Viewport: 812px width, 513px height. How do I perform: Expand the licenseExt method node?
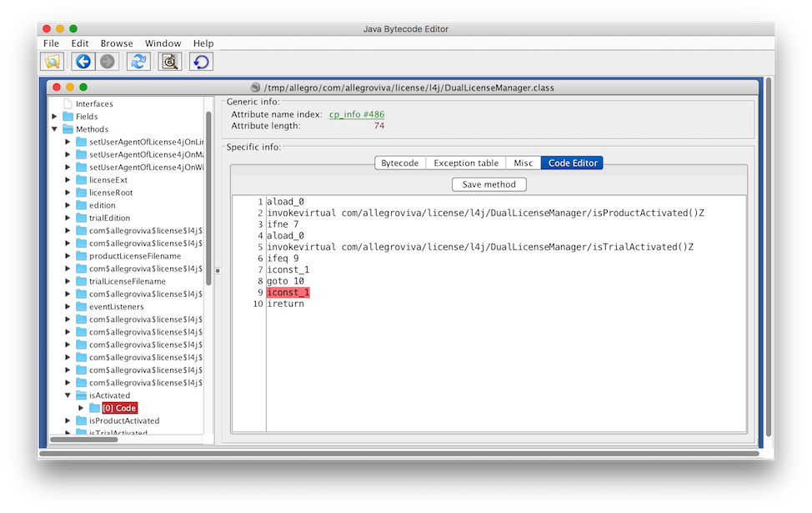coord(68,180)
